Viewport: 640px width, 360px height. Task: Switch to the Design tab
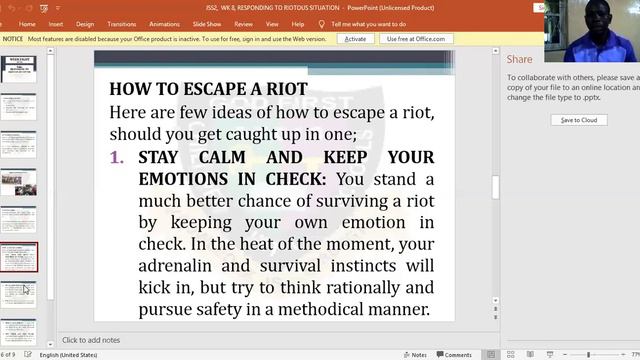point(85,24)
